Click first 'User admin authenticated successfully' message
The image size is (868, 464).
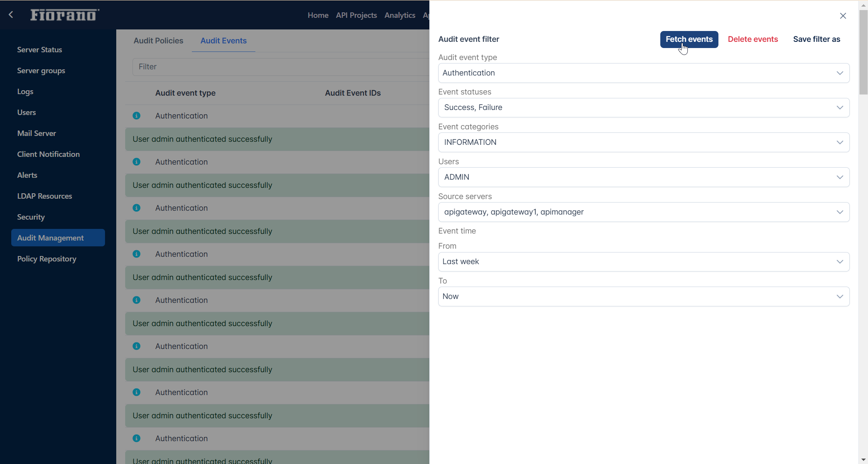202,139
